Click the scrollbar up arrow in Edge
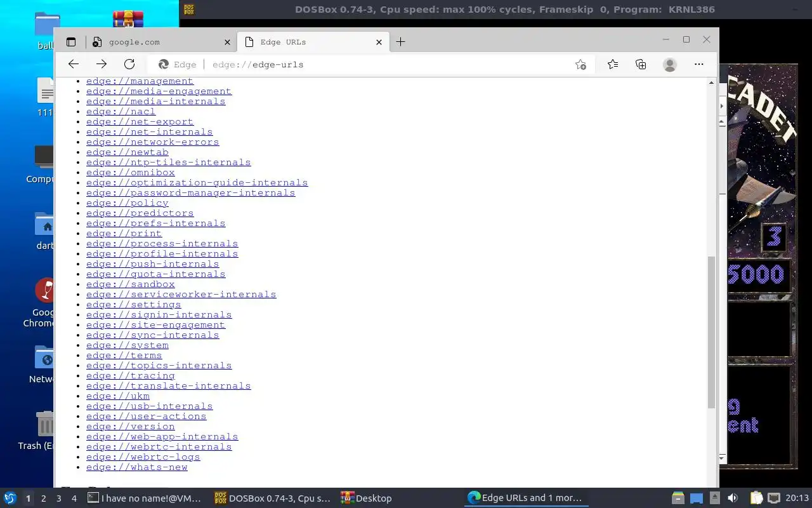812x508 pixels. 711,83
